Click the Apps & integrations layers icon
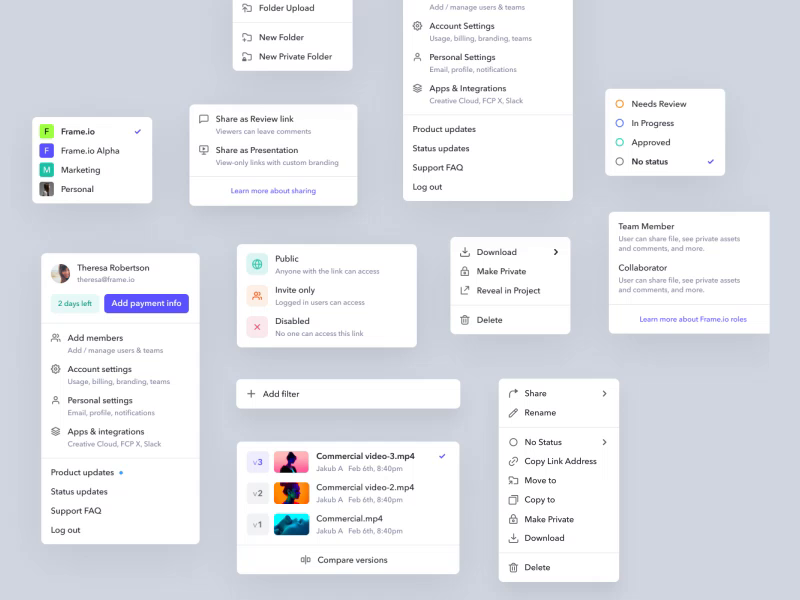The width and height of the screenshot is (800, 600). tap(56, 429)
